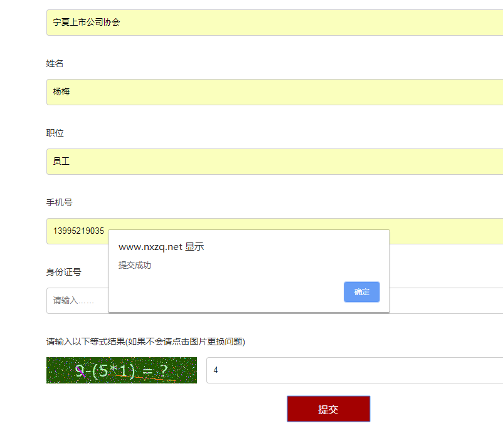The height and width of the screenshot is (448, 503).
Task: Click the 姓名 field label
Action: [x=55, y=64]
